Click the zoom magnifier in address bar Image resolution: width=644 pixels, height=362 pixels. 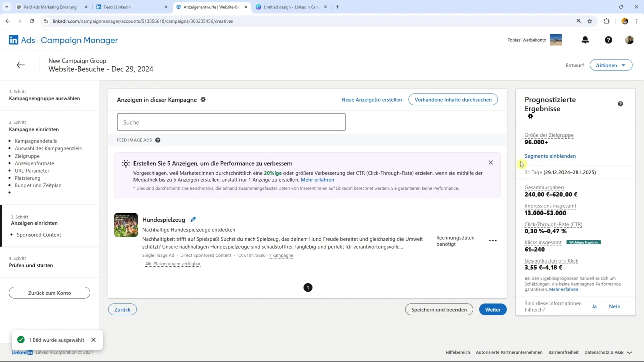tap(579, 21)
